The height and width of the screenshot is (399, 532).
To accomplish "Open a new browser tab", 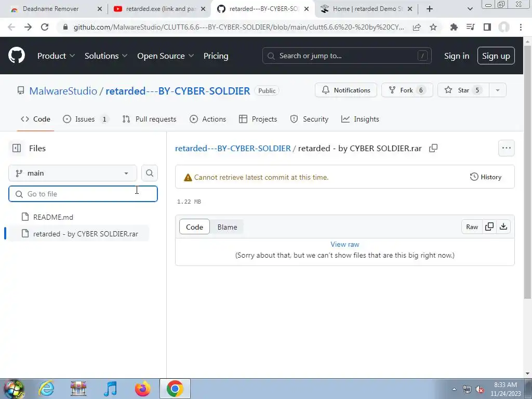I will [430, 9].
